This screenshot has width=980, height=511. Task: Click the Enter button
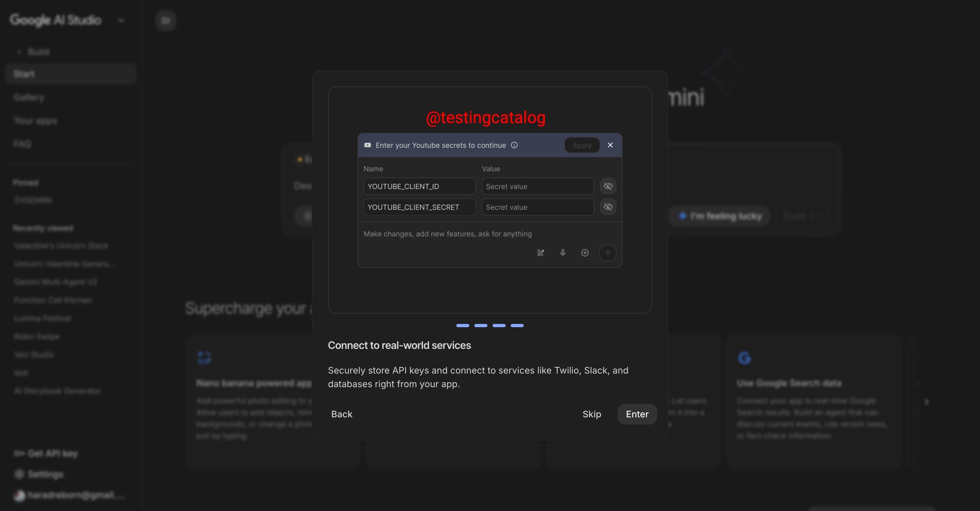[637, 414]
